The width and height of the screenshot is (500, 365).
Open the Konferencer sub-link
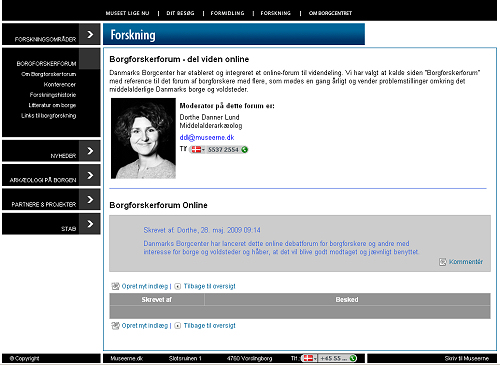(x=60, y=84)
